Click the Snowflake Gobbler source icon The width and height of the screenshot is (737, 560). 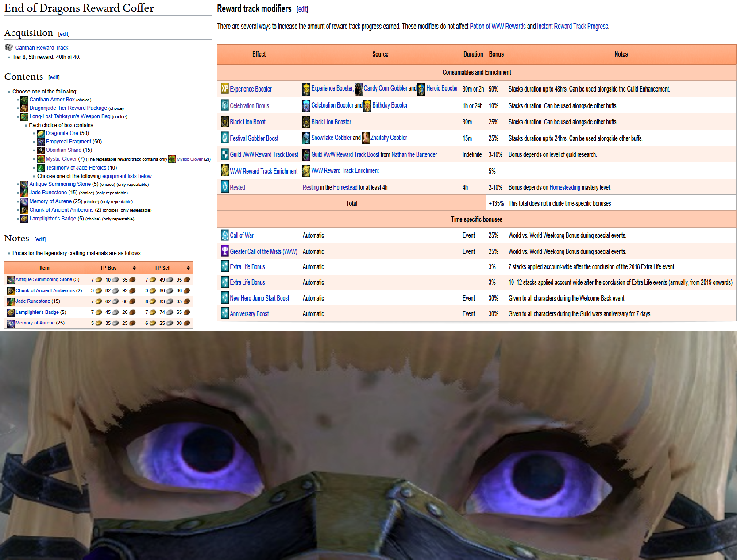tap(306, 138)
